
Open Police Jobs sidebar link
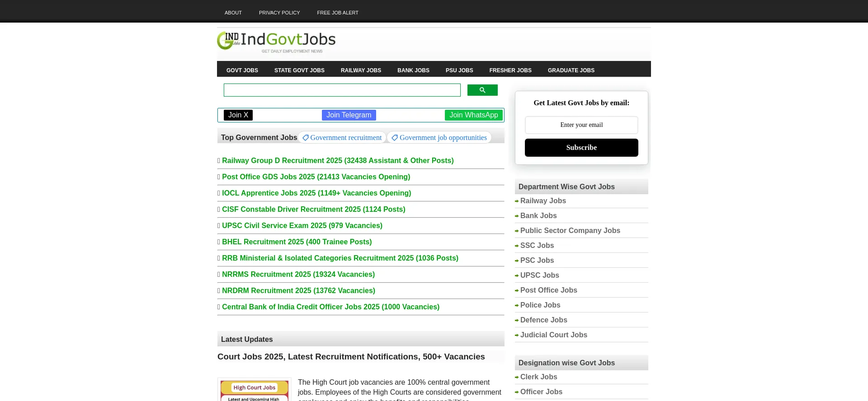[x=540, y=305]
